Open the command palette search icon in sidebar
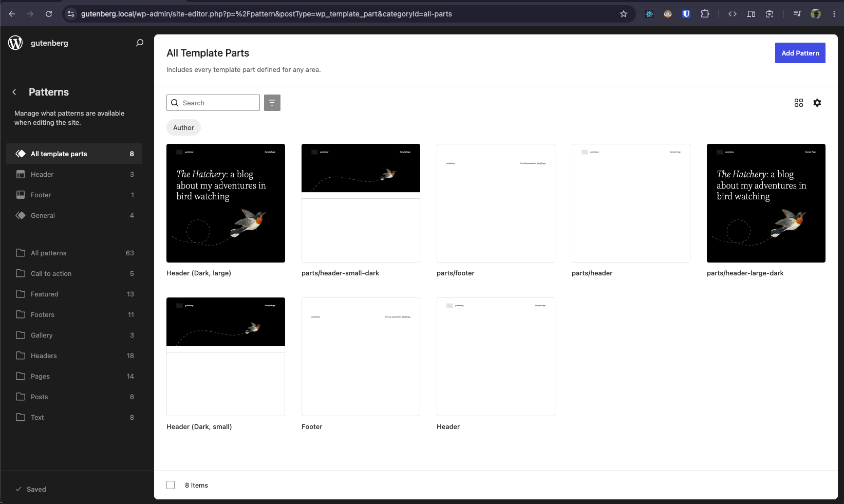Viewport: 844px width, 504px height. [139, 43]
